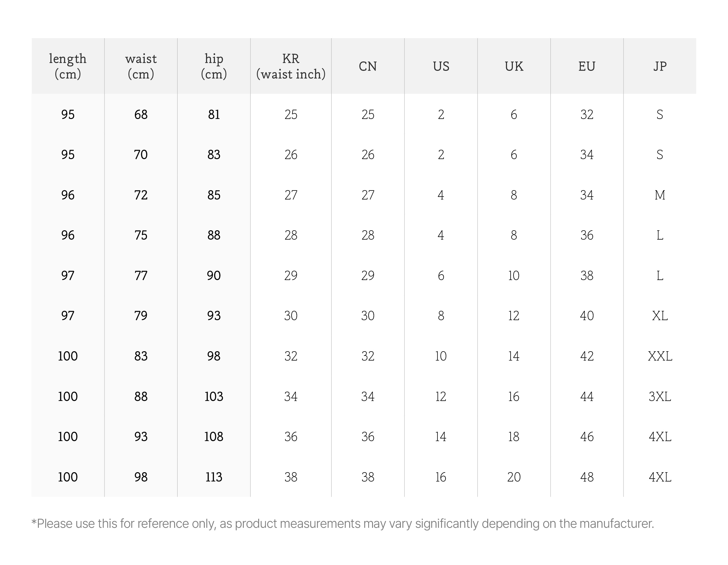Screen dimensions: 728x565
Task: Click the EU size 48 cell
Action: 587,477
